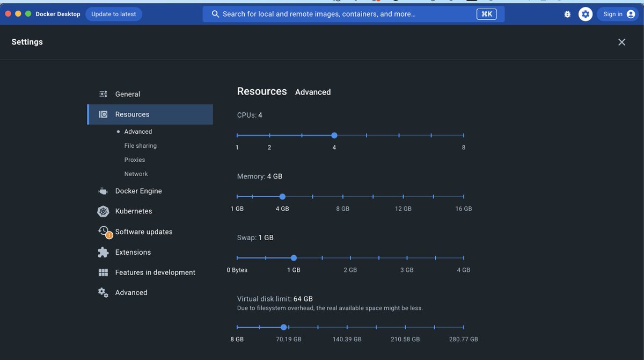Click the Advanced gears icon
The width and height of the screenshot is (644, 360).
tap(103, 292)
